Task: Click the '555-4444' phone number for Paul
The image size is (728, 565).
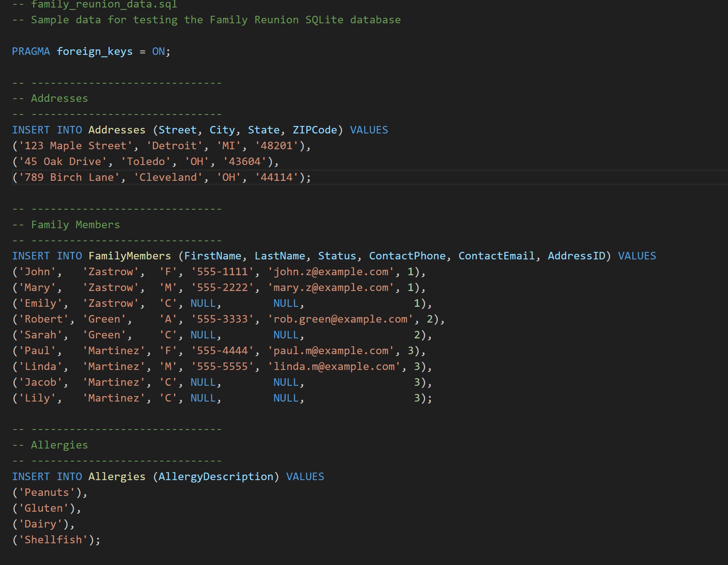Action: pyautogui.click(x=223, y=350)
